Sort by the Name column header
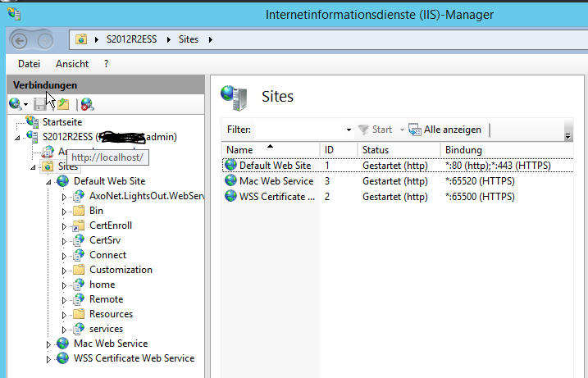The height and width of the screenshot is (378, 588). point(271,150)
